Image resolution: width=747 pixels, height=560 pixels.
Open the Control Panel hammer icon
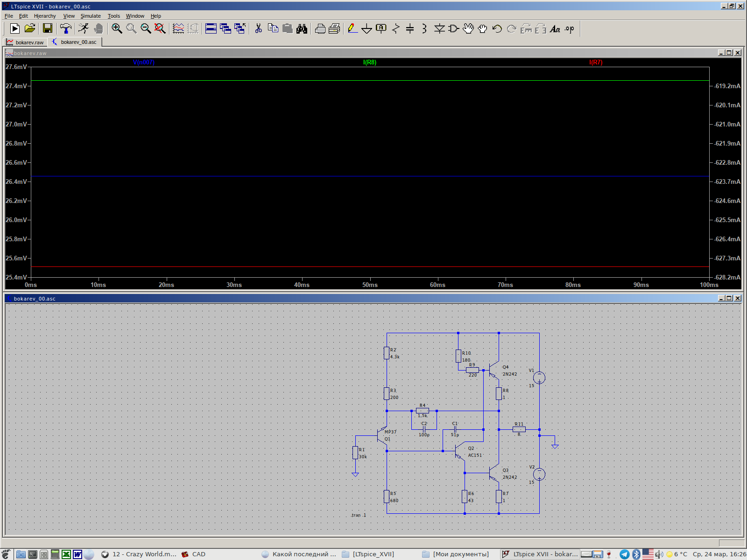66,29
